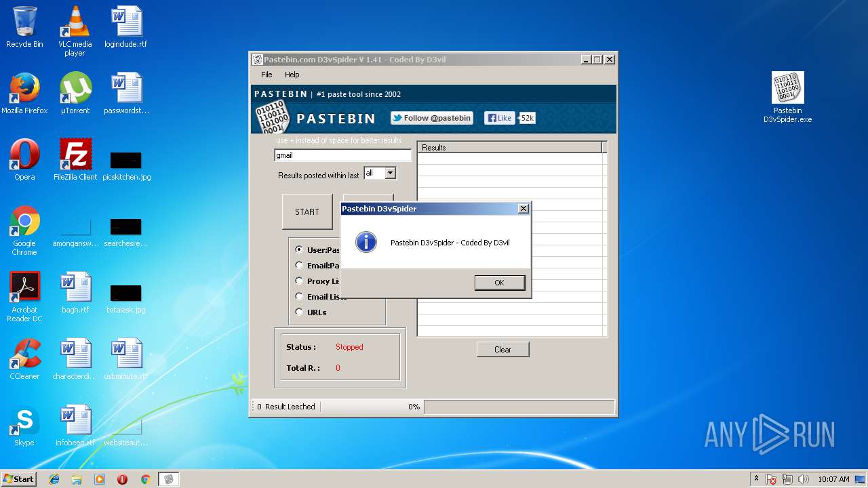Open the File menu
Image resolution: width=868 pixels, height=488 pixels.
pos(267,75)
